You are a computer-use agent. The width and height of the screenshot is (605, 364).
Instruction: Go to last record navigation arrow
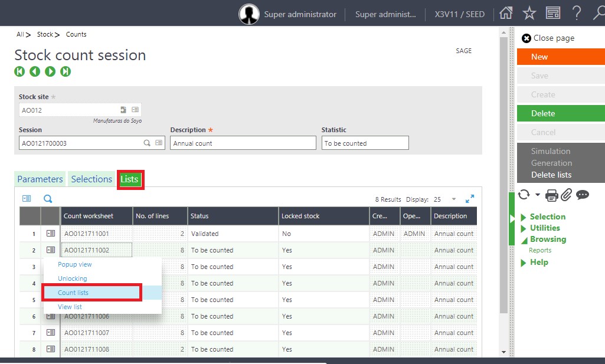coord(66,71)
